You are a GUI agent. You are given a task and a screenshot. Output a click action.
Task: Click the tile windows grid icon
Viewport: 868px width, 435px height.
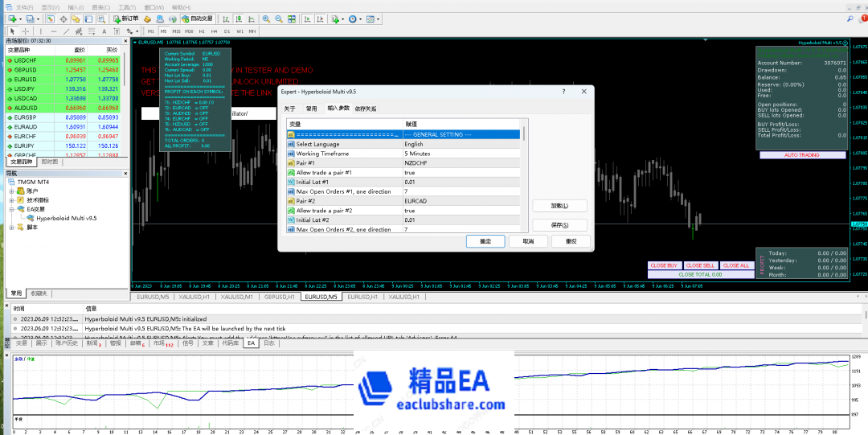(x=290, y=18)
